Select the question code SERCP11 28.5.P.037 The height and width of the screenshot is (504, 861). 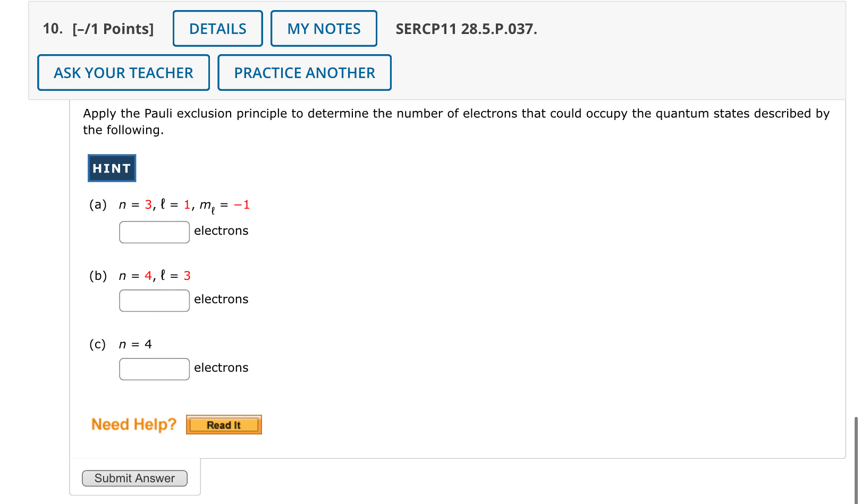466,30
